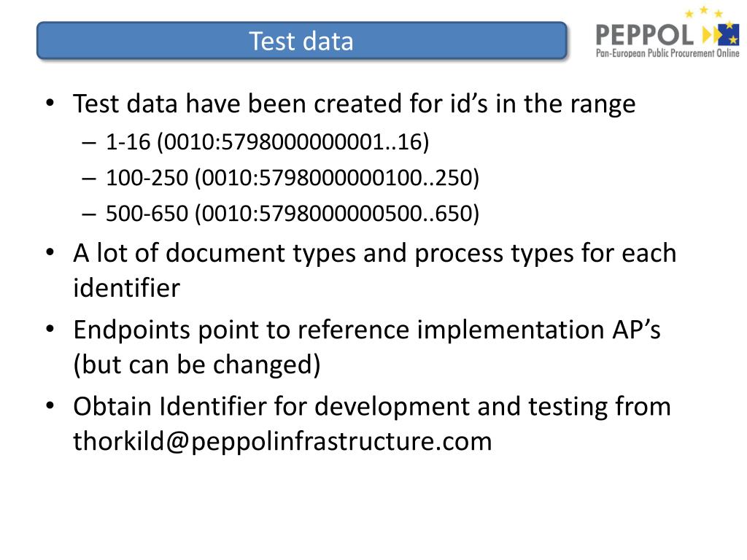This screenshot has height=560, width=747.
Task: Click the Endpoints reference implementation bullet text
Action: 367,346
